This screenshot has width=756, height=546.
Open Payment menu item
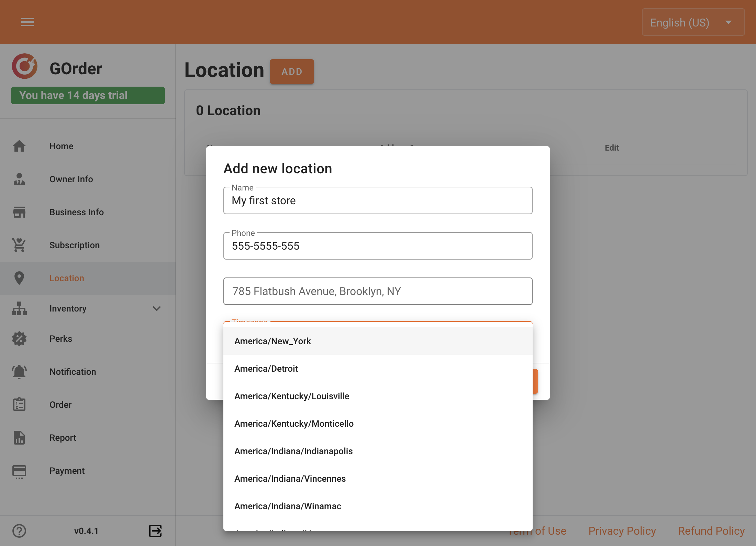(88, 471)
